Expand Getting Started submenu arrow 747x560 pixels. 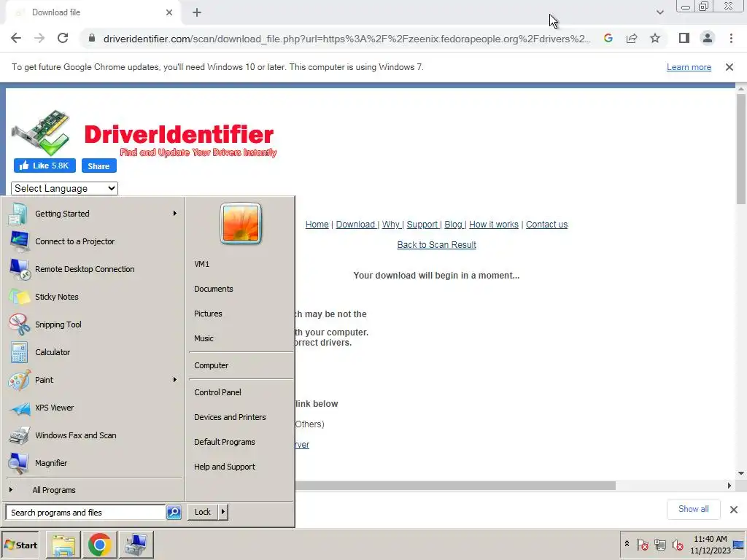175,214
